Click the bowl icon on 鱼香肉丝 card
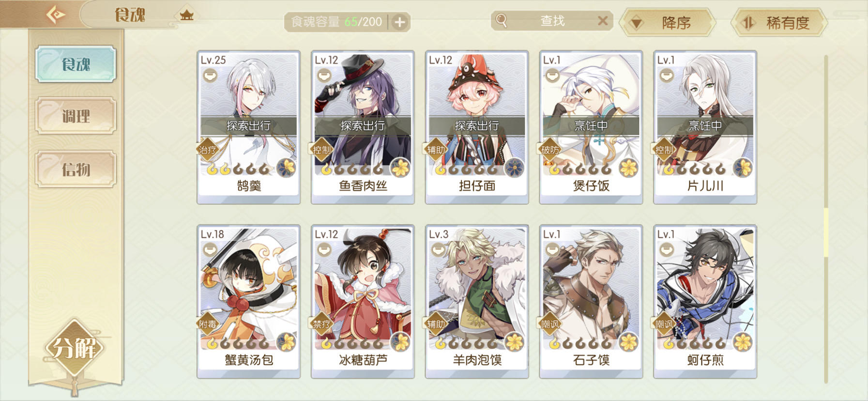This screenshot has height=401, width=868. pyautogui.click(x=324, y=75)
